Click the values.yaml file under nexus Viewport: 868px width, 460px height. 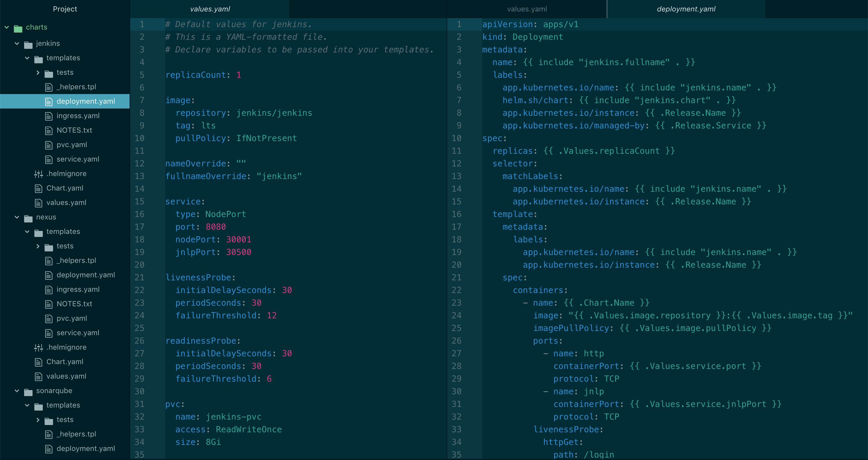pos(66,376)
